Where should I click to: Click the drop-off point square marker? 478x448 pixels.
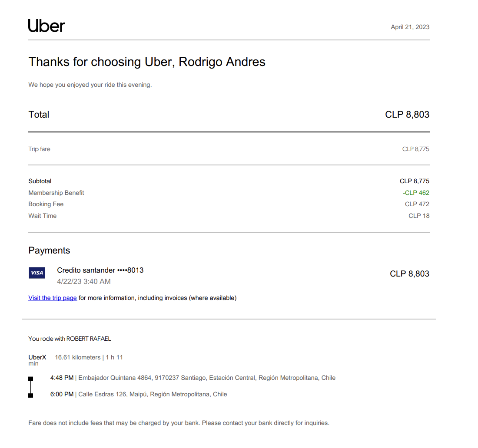[30, 395]
